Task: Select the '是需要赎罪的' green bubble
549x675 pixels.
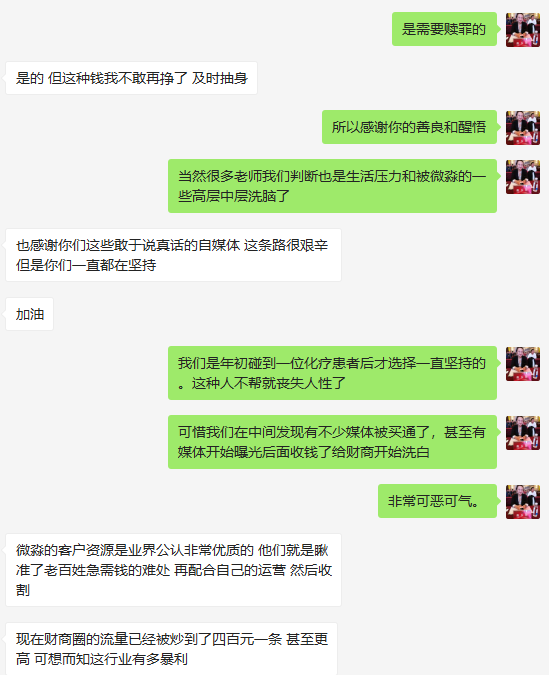Action: [444, 29]
